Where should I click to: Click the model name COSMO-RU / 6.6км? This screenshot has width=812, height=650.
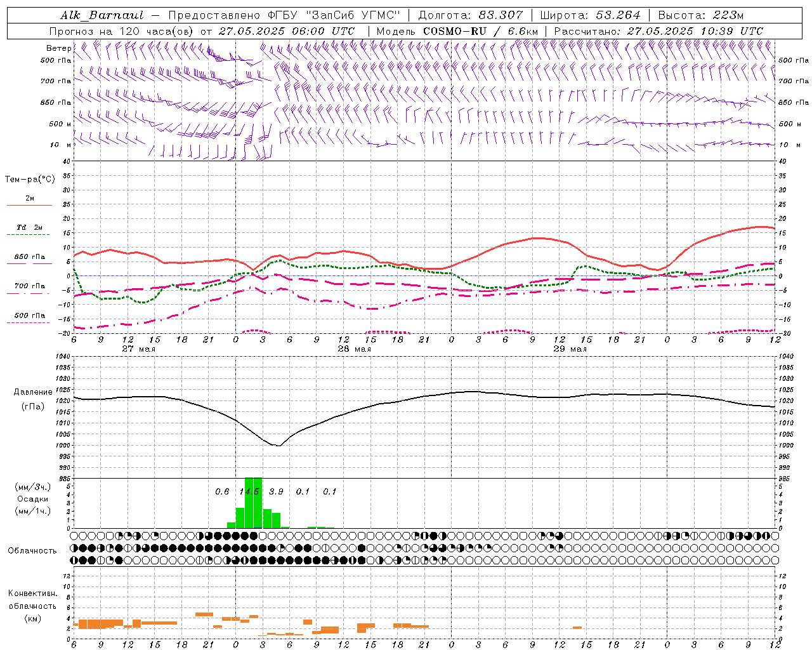click(x=481, y=31)
